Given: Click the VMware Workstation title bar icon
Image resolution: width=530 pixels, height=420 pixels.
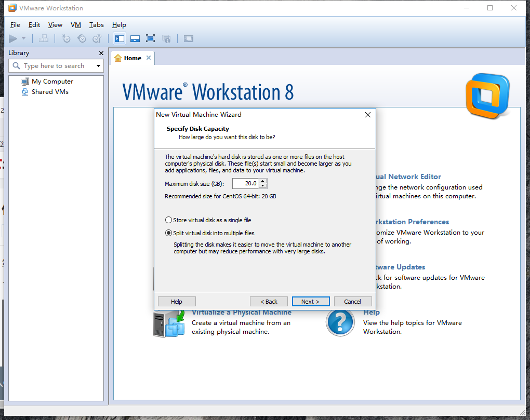Looking at the screenshot, I should pyautogui.click(x=12, y=8).
